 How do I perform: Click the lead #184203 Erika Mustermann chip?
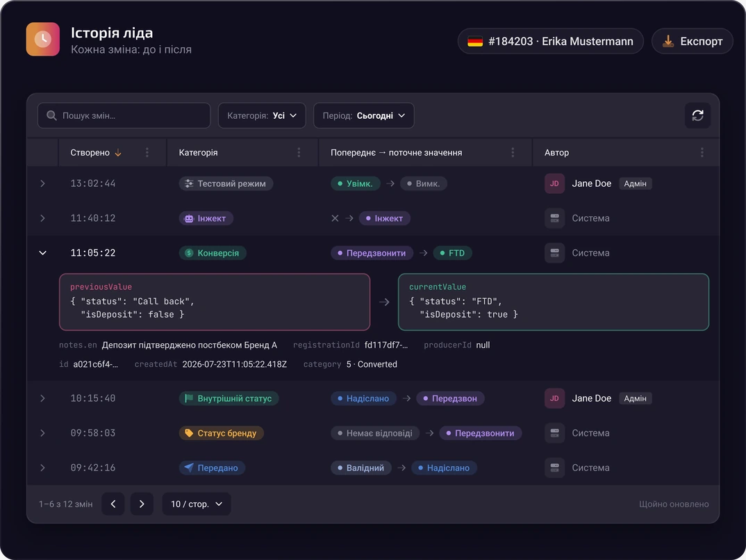pyautogui.click(x=550, y=42)
